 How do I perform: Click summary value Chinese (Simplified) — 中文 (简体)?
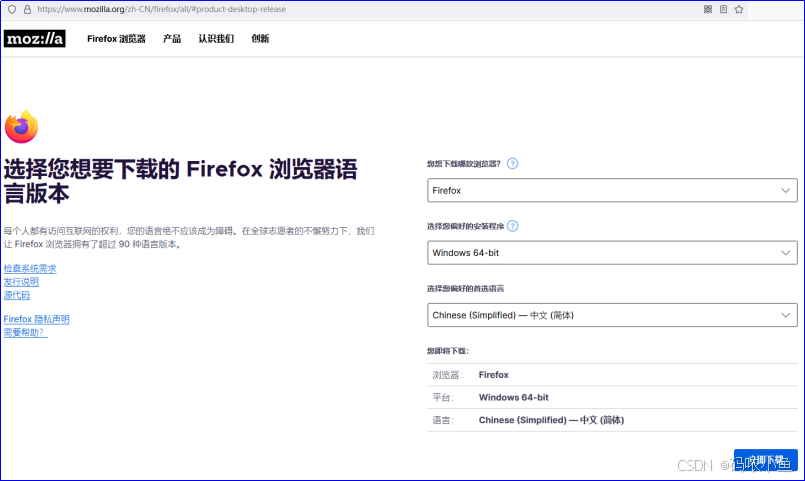pyautogui.click(x=551, y=420)
